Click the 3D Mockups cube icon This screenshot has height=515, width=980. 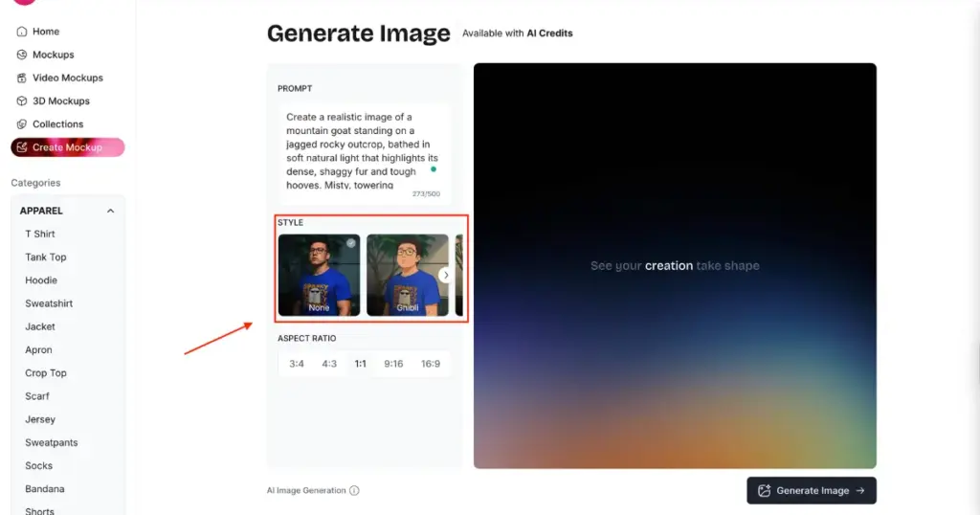(x=22, y=101)
